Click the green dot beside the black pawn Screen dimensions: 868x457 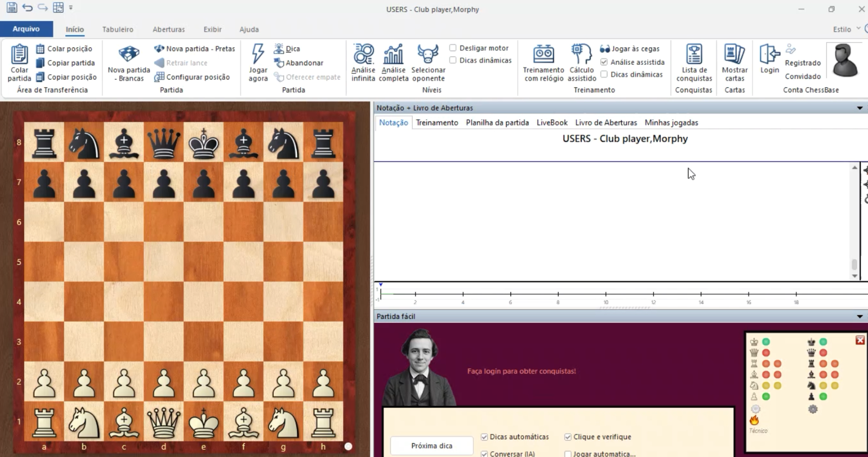(x=823, y=396)
